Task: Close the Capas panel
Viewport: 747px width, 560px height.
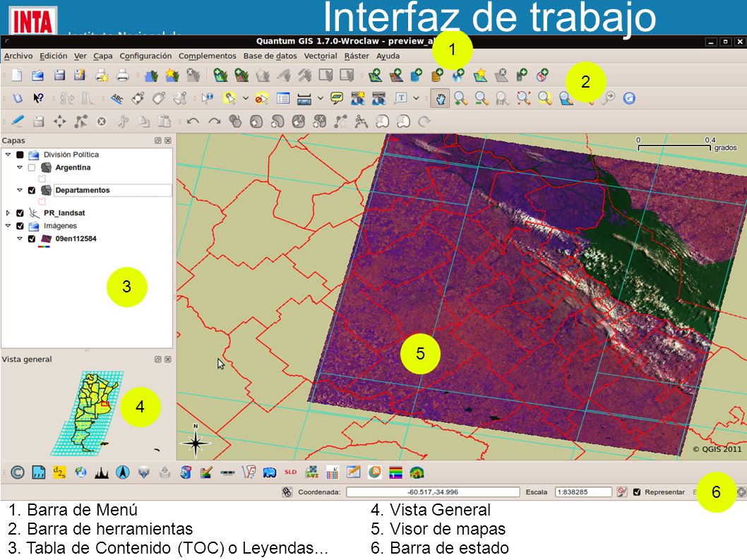Action: click(168, 141)
